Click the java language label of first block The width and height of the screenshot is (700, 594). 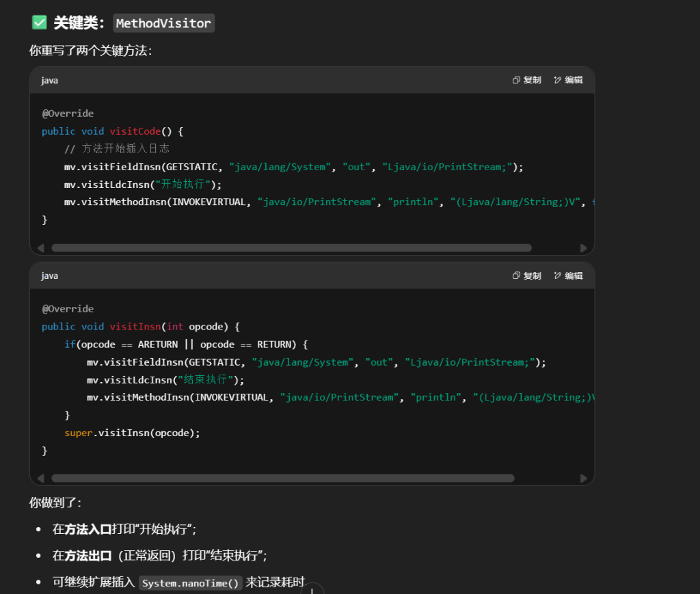49,80
